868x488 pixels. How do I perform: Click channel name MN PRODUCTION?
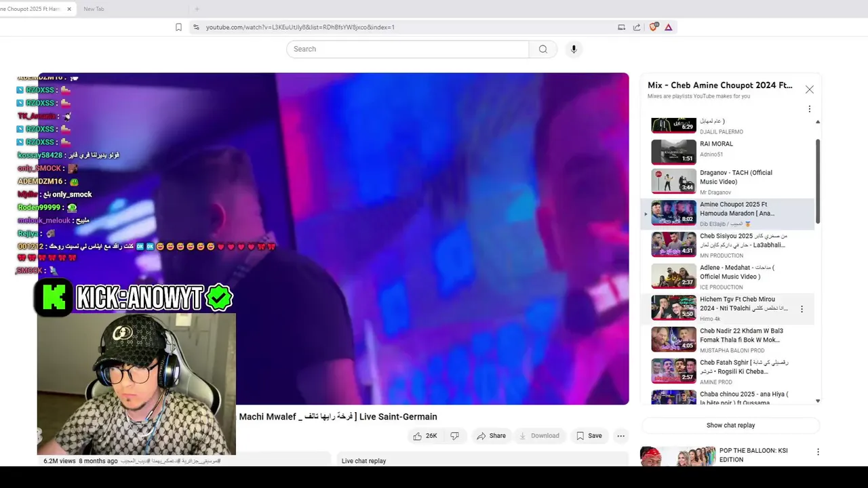pos(722,256)
